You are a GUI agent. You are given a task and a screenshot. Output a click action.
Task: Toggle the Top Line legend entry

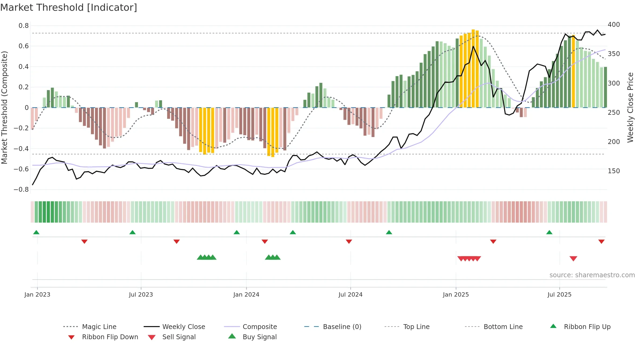click(407, 327)
